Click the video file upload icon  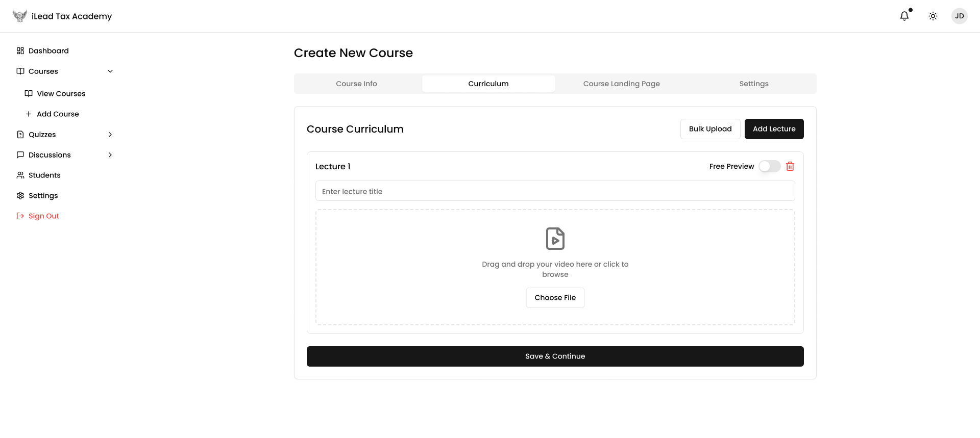pos(555,239)
